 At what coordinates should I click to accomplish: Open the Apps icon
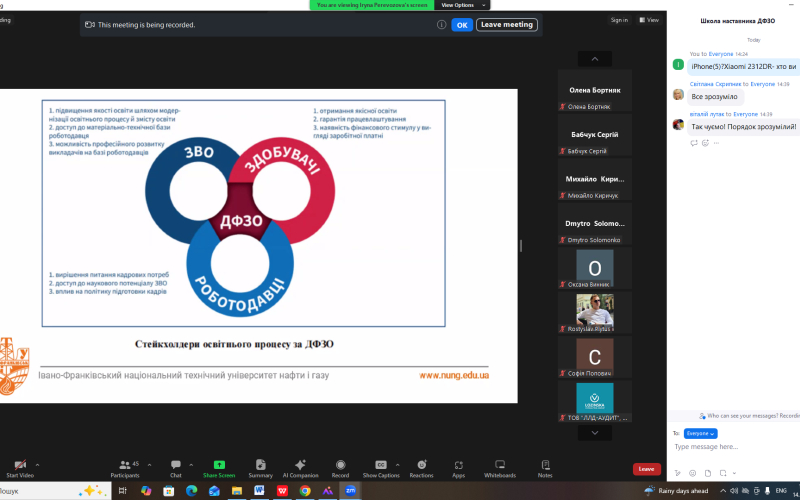click(459, 468)
